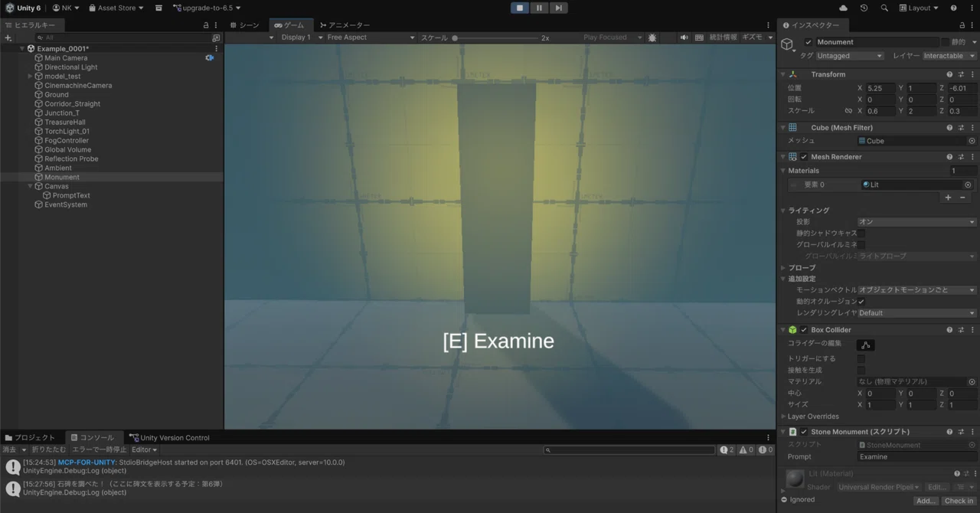The image size is (980, 513).
Task: Click the bug icon in game view toolbar
Action: [652, 38]
